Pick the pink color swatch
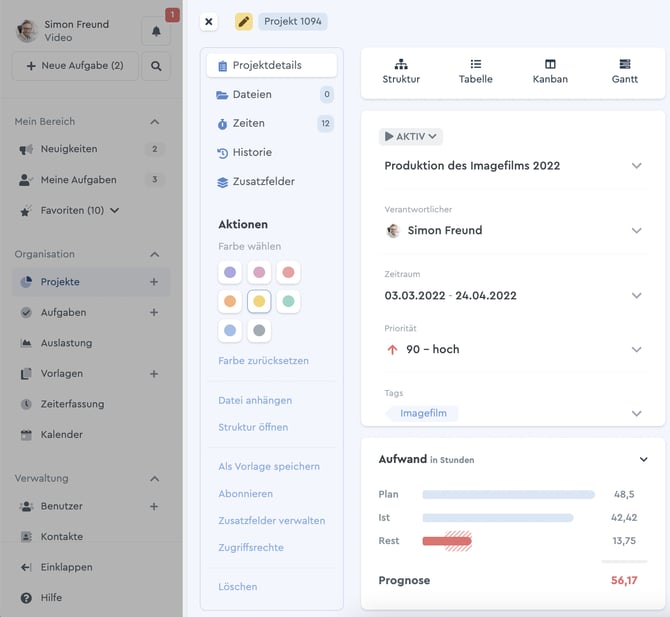 pyautogui.click(x=259, y=272)
